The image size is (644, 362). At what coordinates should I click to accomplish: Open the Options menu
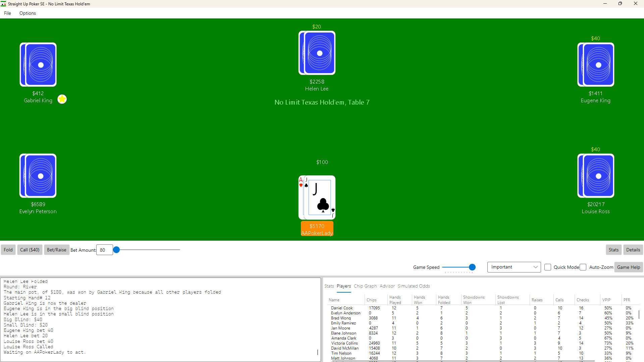coord(27,13)
